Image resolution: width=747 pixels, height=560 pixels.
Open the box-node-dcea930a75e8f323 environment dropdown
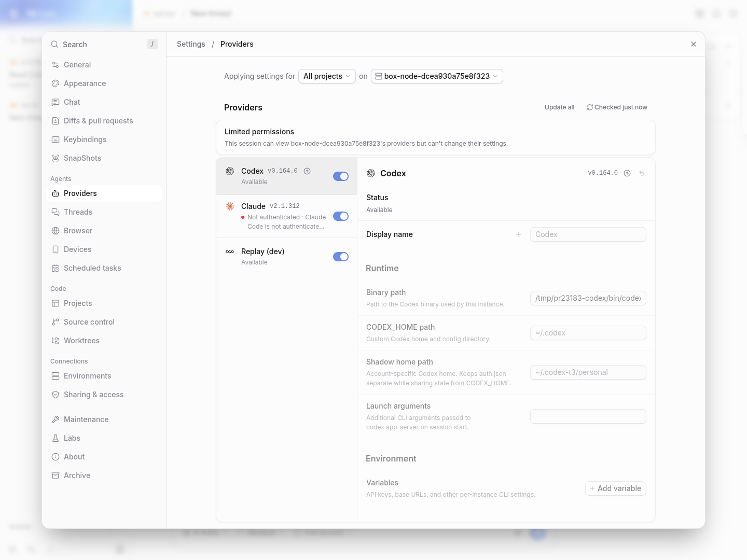(x=437, y=76)
